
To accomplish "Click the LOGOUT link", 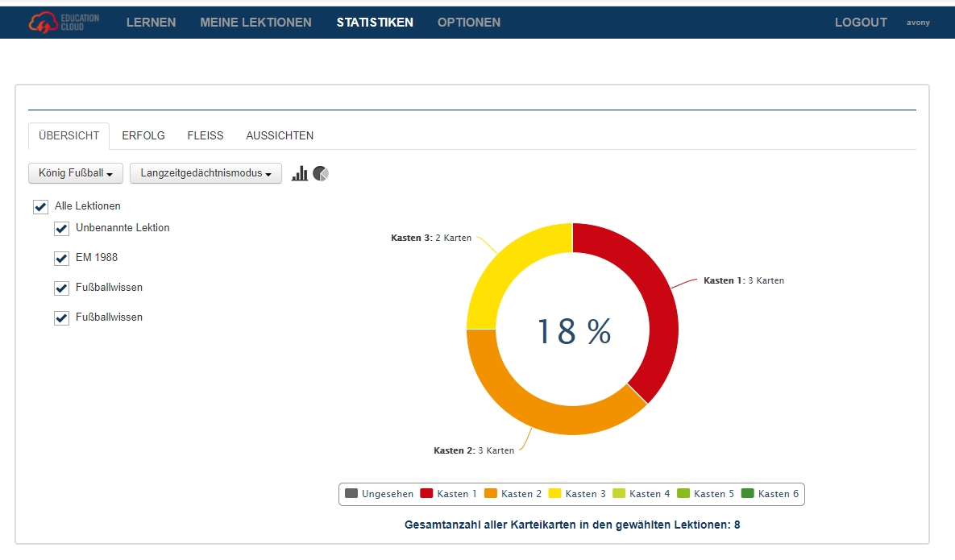I will tap(861, 23).
